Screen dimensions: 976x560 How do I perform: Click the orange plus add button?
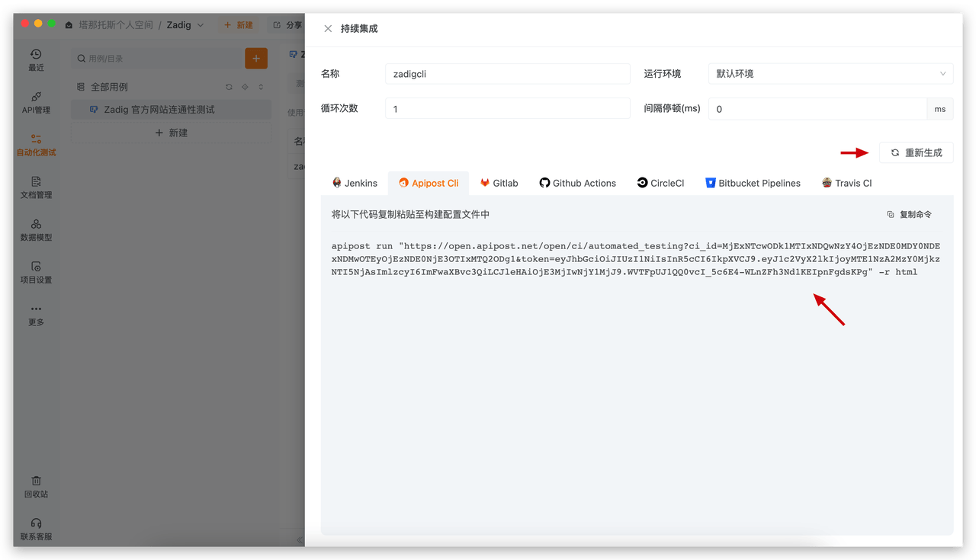255,58
